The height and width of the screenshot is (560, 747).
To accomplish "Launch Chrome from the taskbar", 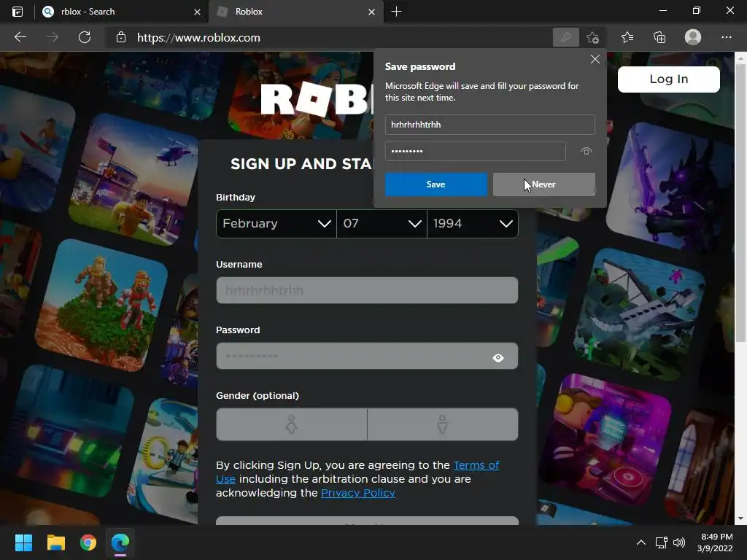I will (88, 542).
